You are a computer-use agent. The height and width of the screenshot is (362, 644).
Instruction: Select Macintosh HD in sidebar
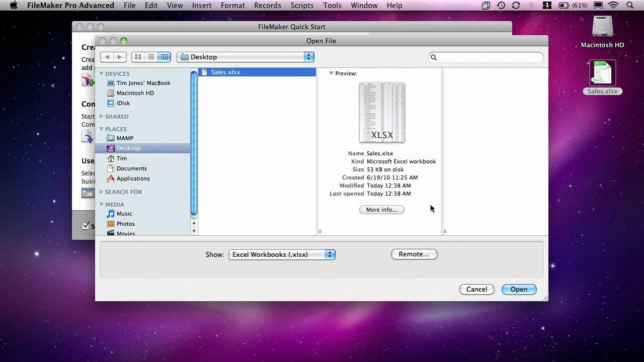tap(135, 93)
